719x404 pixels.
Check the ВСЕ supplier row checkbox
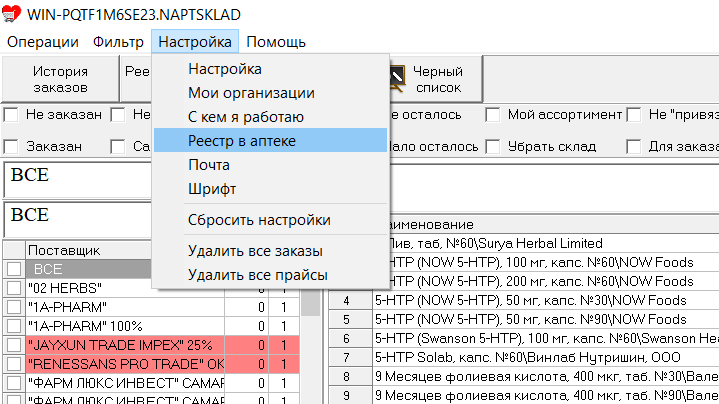14,269
